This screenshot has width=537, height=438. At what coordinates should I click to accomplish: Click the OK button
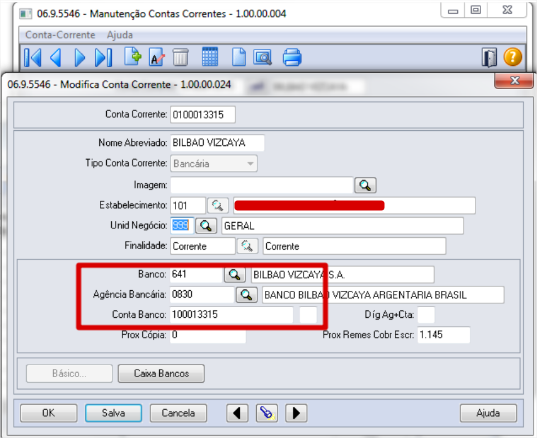click(48, 413)
